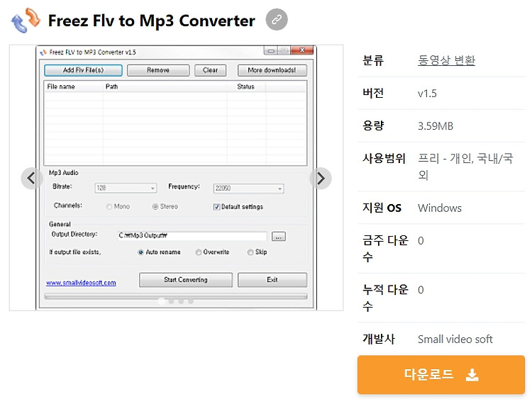
Task: Click the Path column header
Action: (165, 86)
